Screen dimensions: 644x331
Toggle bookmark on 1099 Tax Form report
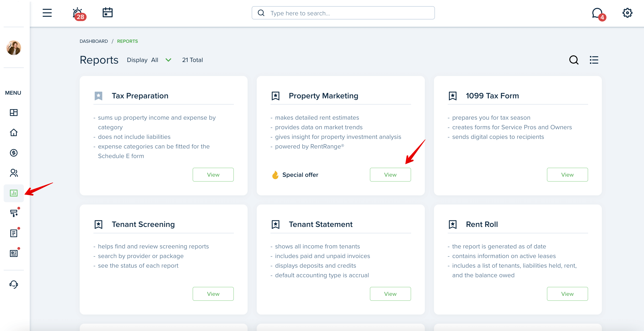pos(453,96)
